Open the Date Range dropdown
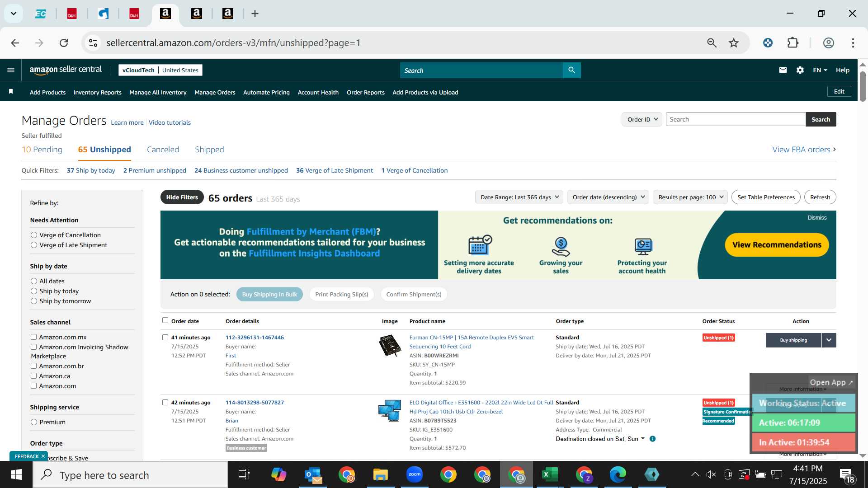Screen dimensions: 868x488 (519, 197)
